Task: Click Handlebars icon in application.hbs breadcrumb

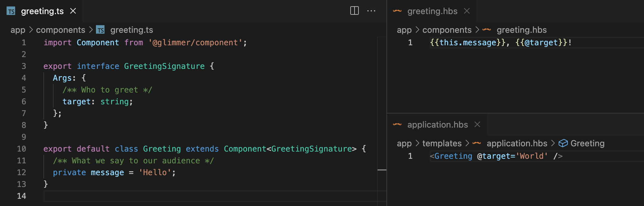Action: pyautogui.click(x=477, y=143)
